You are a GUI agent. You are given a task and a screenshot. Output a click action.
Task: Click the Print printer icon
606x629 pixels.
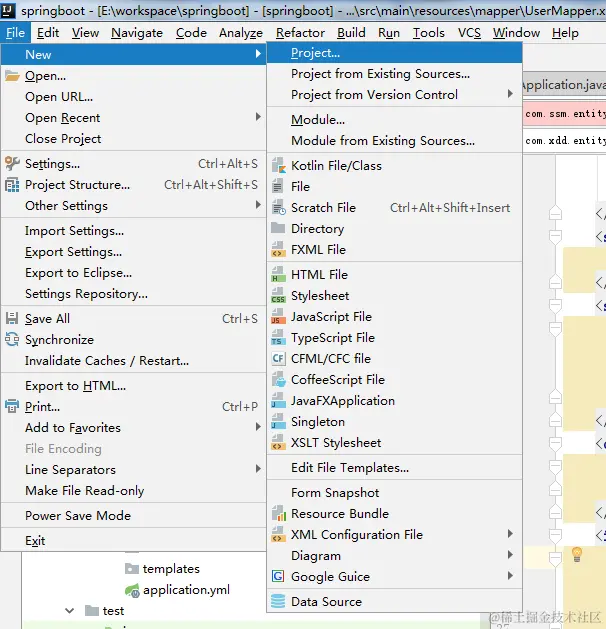(12, 406)
